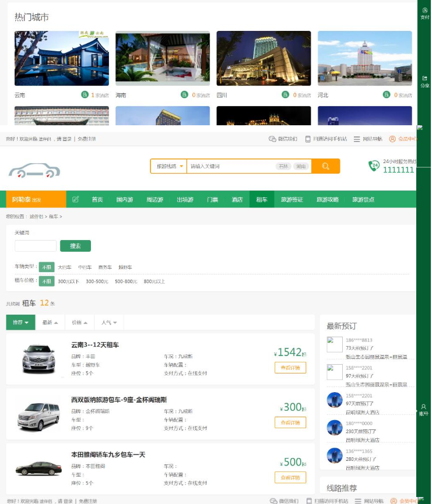
Task: Click the 24-hour hotline phone icon
Action: [374, 166]
